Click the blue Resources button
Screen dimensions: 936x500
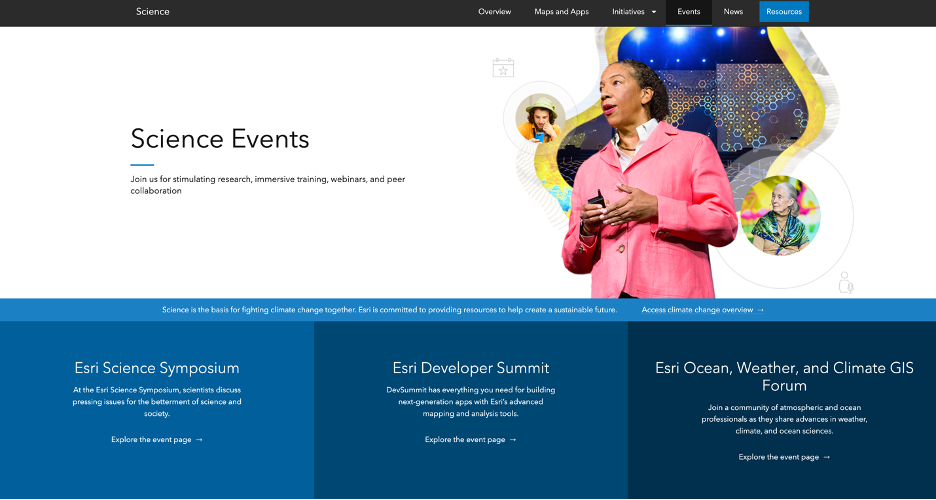click(x=784, y=12)
